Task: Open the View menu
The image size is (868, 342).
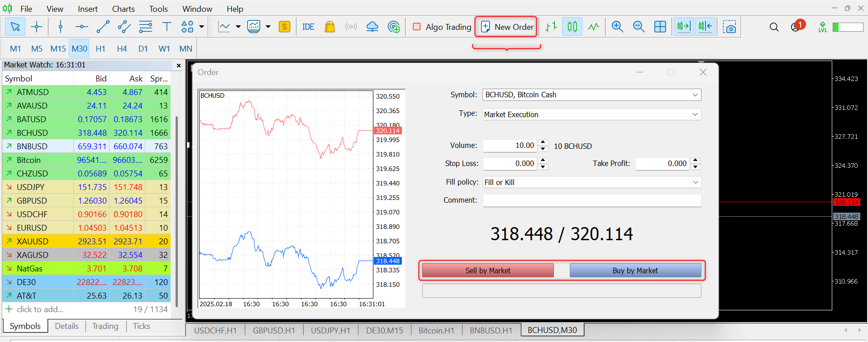Action: click(55, 9)
